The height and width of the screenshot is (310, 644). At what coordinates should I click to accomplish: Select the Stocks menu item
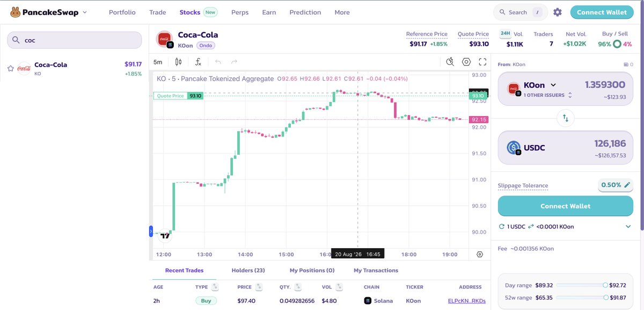coord(190,12)
